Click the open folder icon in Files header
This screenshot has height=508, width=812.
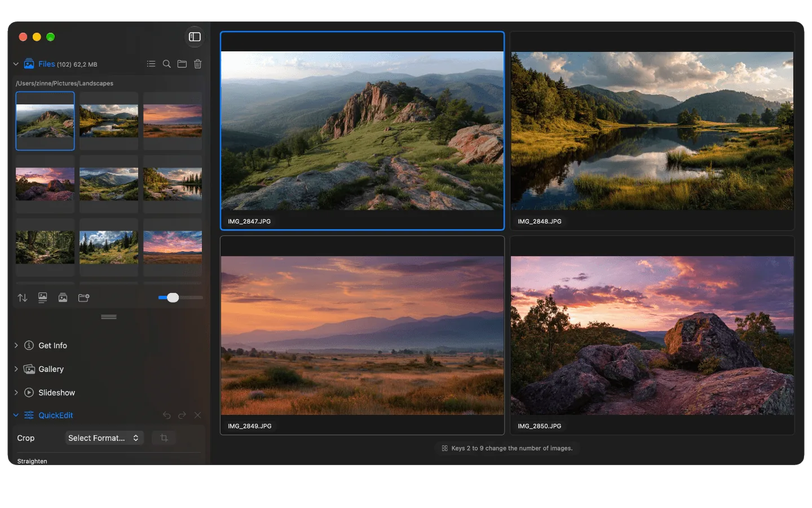[x=182, y=64]
